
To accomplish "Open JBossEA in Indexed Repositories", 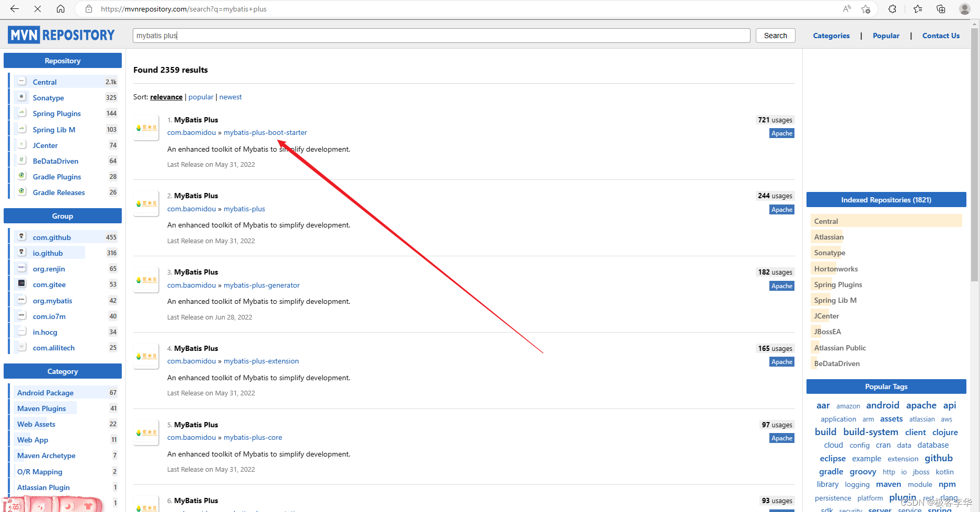I will point(827,332).
